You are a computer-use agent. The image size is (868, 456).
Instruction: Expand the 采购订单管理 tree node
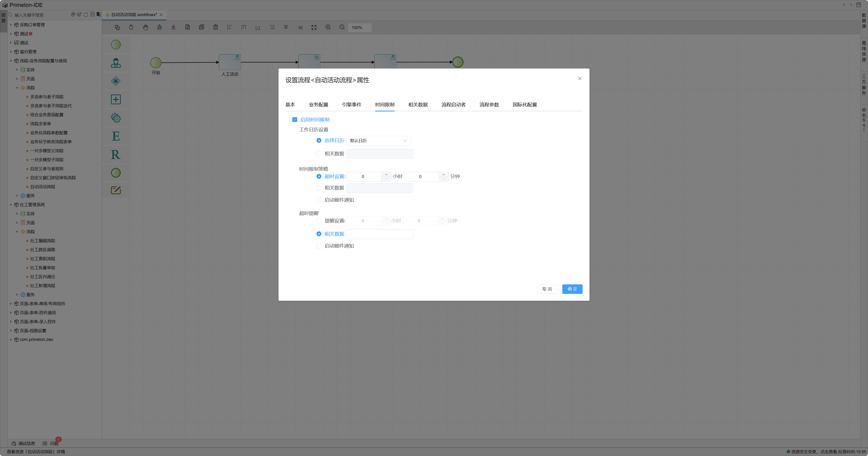point(11,25)
